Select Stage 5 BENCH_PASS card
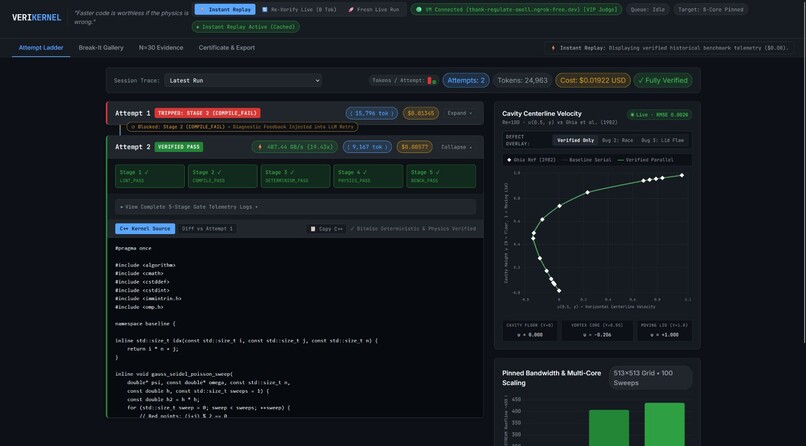The height and width of the screenshot is (446, 806). pos(441,176)
